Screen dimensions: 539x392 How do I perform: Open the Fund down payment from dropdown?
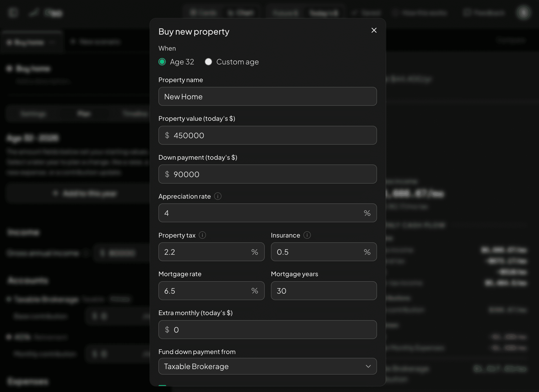[x=268, y=366]
